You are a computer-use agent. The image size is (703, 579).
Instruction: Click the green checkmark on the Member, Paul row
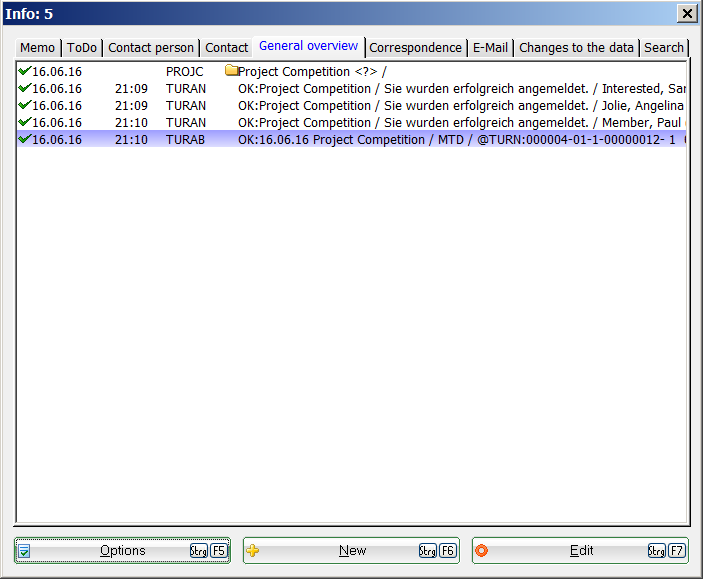tap(24, 122)
